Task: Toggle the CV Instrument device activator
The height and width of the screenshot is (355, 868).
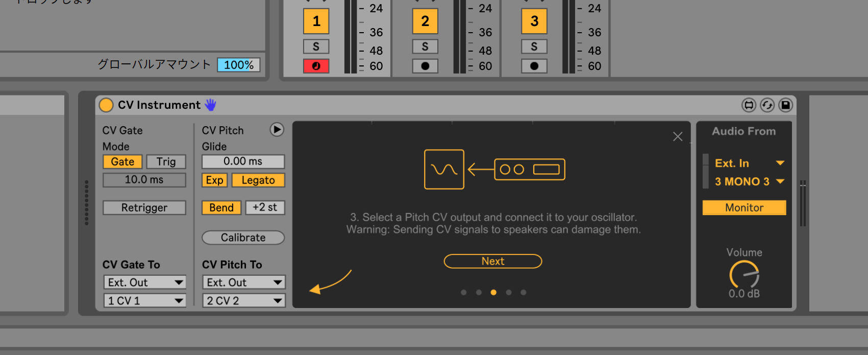Action: coord(106,105)
